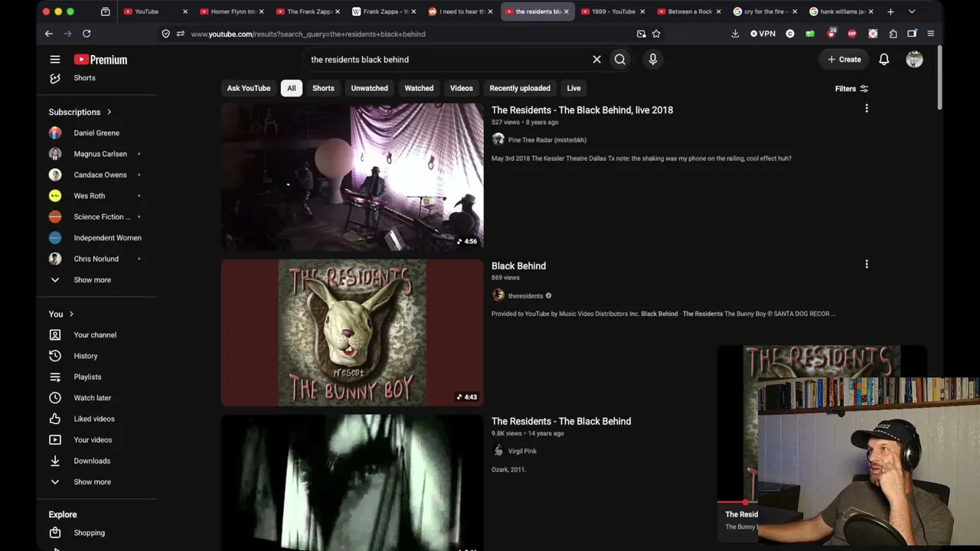The height and width of the screenshot is (551, 980).
Task: Open the browser downloads panel
Action: (x=735, y=34)
